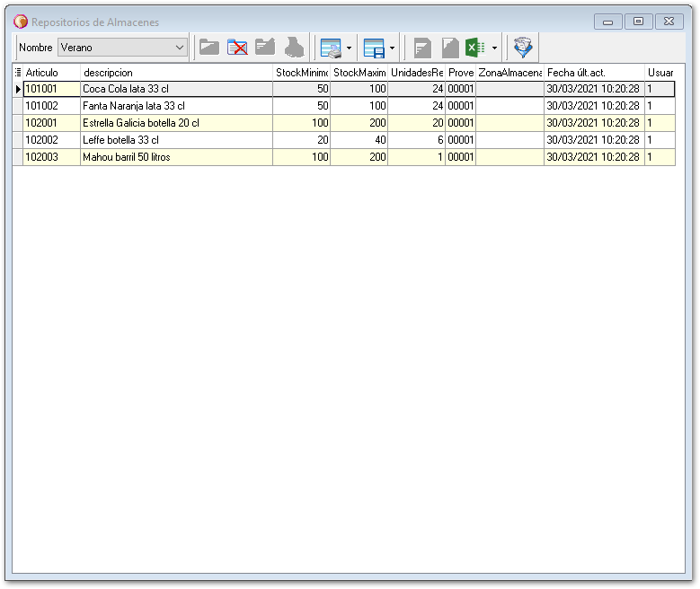
Task: Click units value 1 in Mahou row
Action: click(x=417, y=156)
